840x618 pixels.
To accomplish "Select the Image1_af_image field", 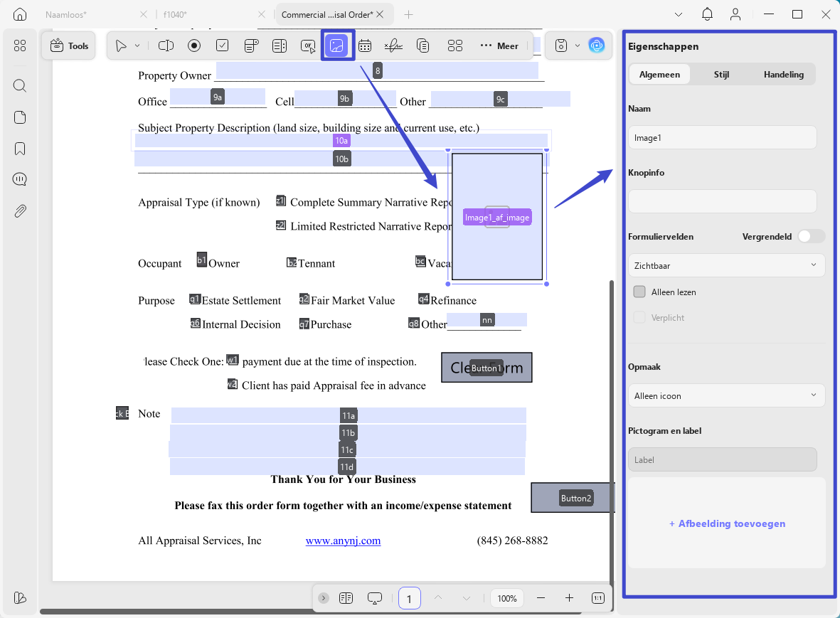I will pyautogui.click(x=497, y=217).
